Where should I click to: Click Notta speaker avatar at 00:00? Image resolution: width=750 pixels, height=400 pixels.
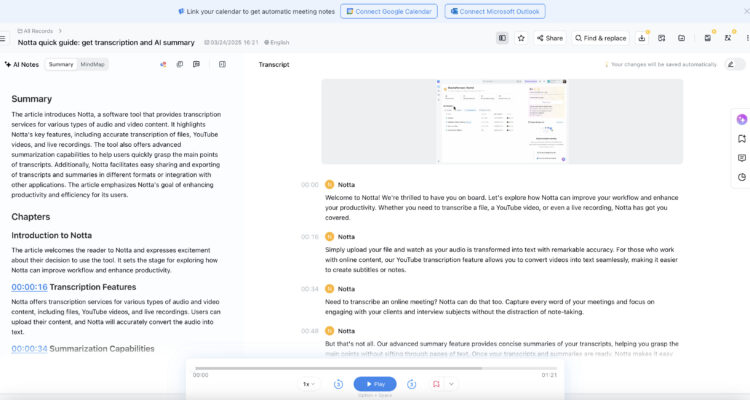[329, 185]
